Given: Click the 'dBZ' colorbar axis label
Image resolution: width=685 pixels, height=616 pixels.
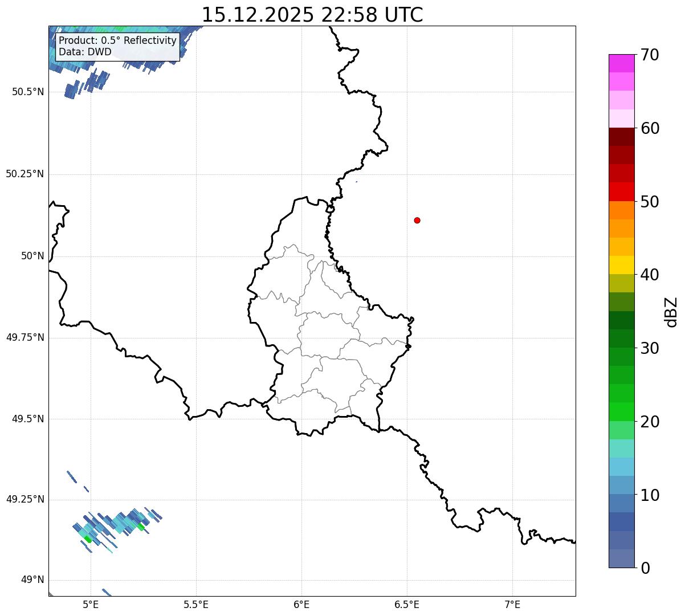Looking at the screenshot, I should click(x=671, y=312).
